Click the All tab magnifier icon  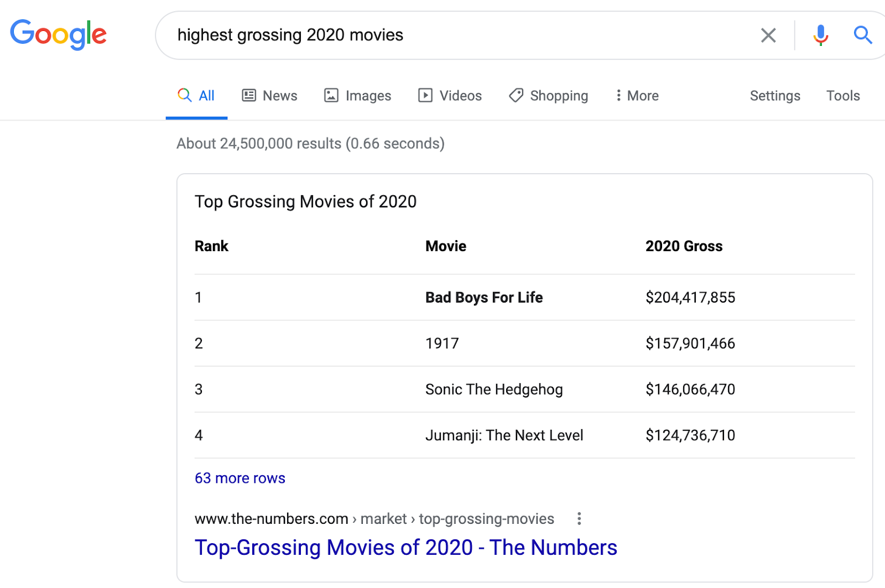point(184,95)
